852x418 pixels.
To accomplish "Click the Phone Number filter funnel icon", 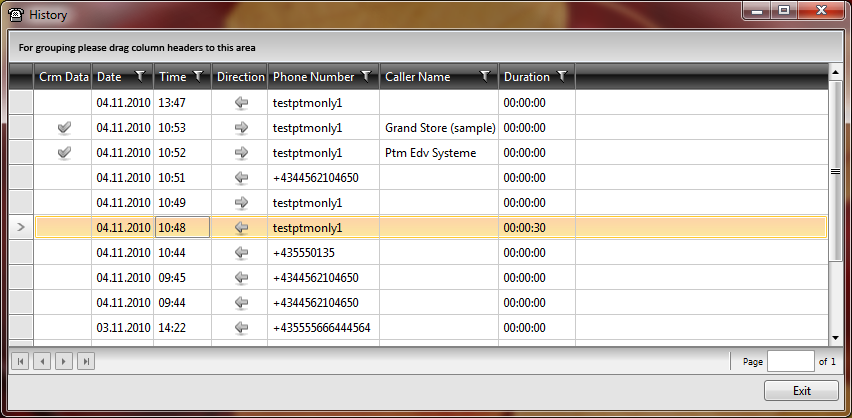I will click(366, 76).
